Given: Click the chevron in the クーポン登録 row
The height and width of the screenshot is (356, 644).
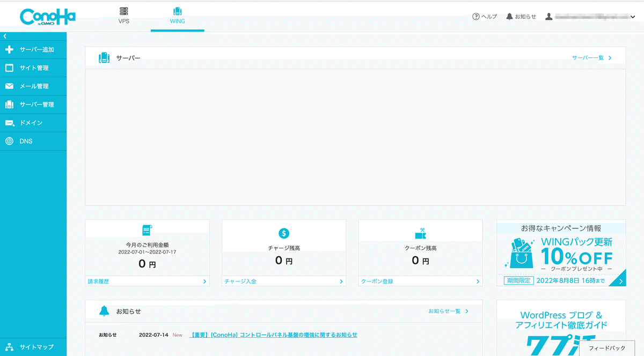Looking at the screenshot, I should pyautogui.click(x=478, y=281).
